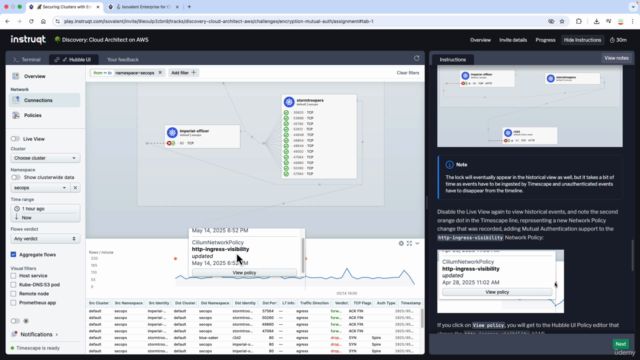
Task: Go back in the browser
Action: pos(7,21)
